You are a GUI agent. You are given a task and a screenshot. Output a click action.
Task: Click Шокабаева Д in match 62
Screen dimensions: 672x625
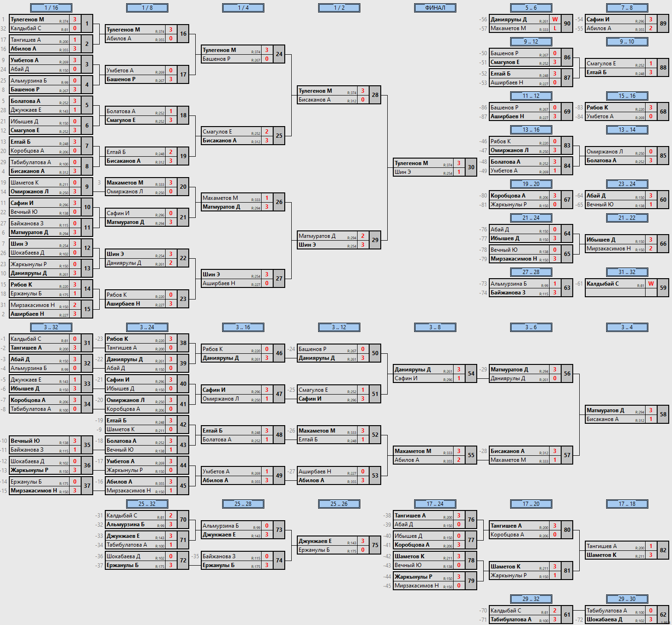point(605,619)
